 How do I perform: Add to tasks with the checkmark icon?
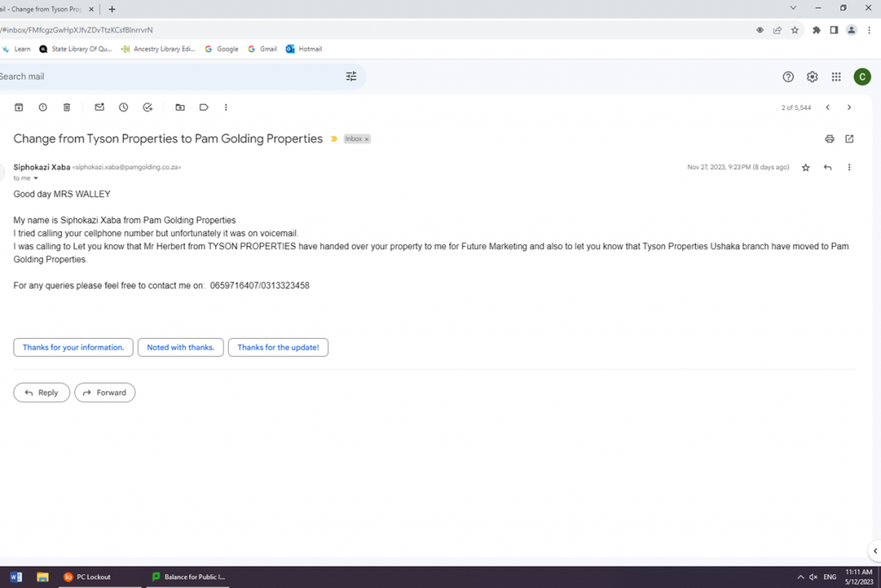pos(148,107)
